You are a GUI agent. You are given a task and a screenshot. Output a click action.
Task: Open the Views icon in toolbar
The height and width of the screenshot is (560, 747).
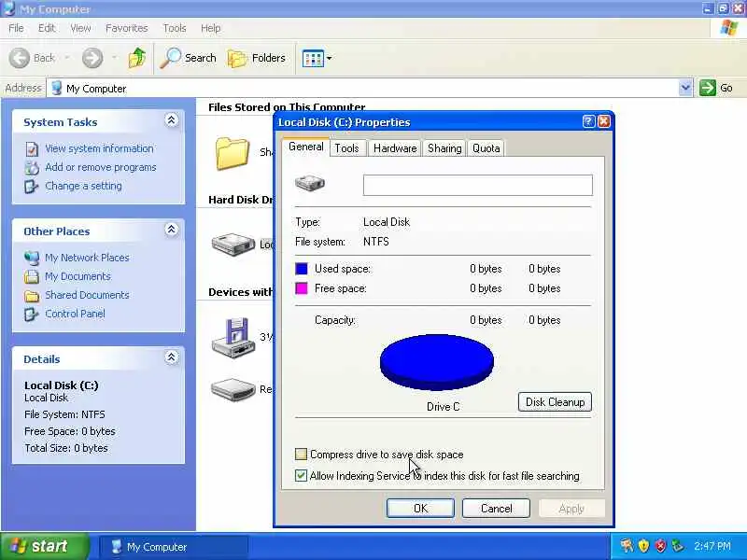(x=313, y=59)
